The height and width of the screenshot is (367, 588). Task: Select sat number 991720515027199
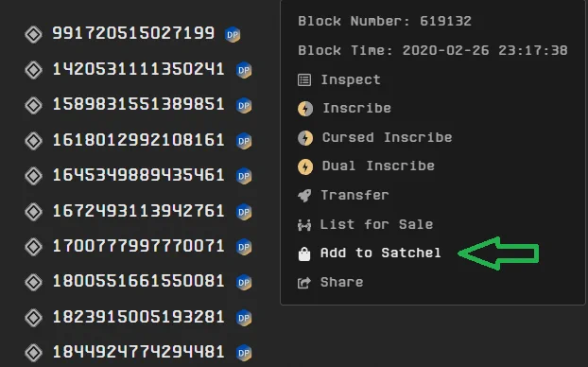pyautogui.click(x=133, y=33)
